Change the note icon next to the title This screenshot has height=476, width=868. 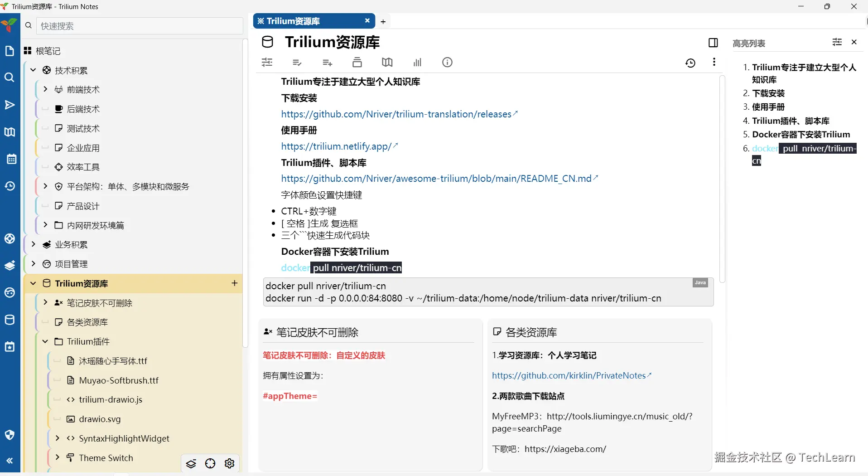268,42
